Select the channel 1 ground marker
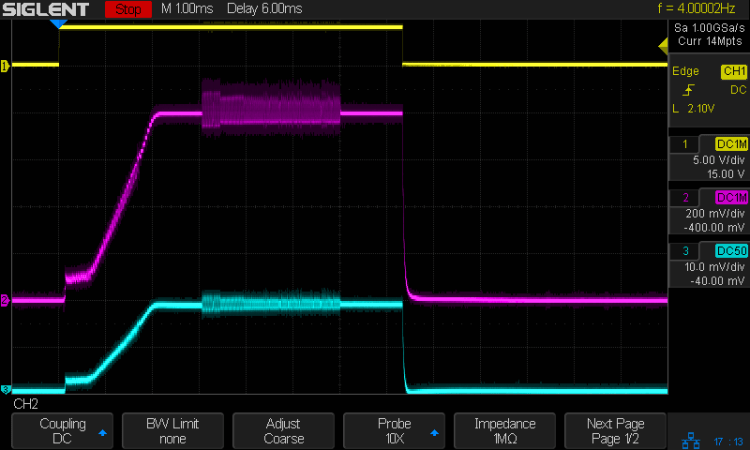 point(5,66)
